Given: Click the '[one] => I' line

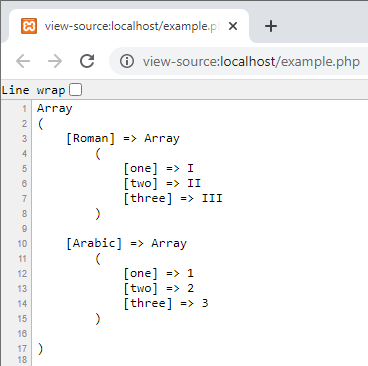Looking at the screenshot, I should (158, 169).
